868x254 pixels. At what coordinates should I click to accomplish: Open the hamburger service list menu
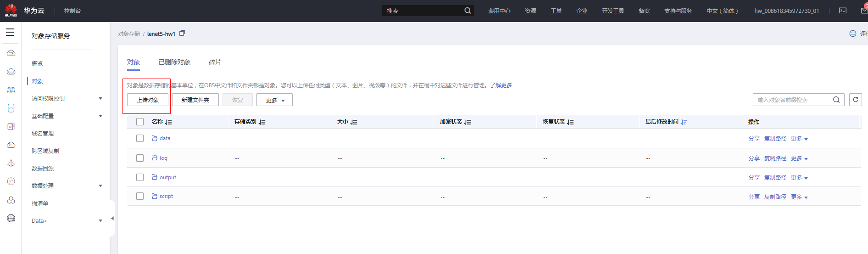click(x=10, y=32)
